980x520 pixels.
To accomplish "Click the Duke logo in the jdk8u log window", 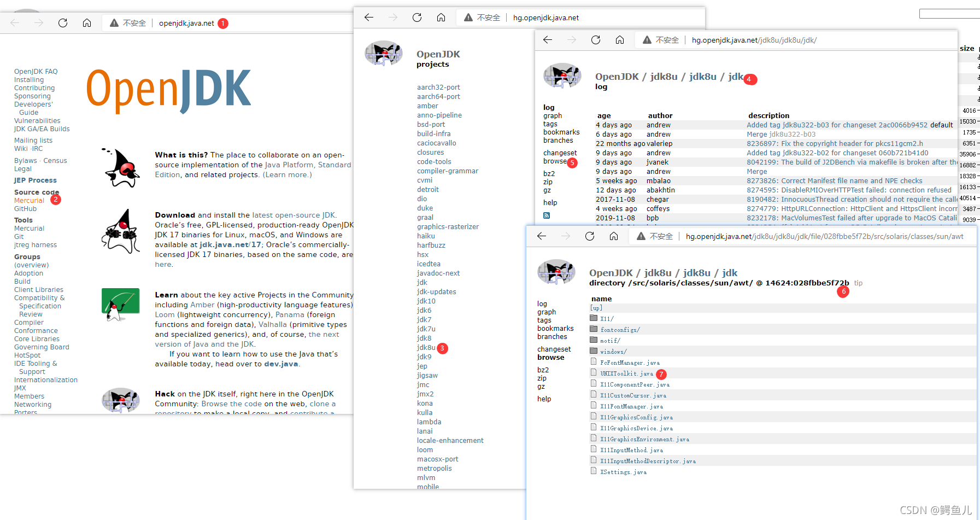I will 562,76.
